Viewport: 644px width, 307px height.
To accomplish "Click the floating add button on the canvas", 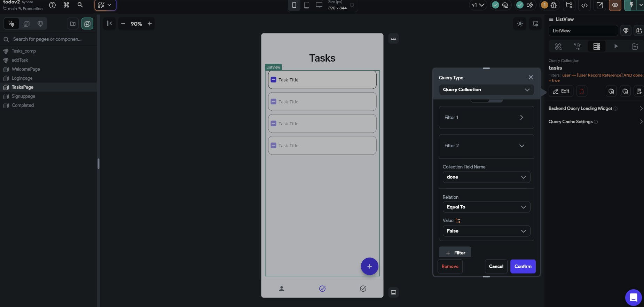I will coord(370,266).
